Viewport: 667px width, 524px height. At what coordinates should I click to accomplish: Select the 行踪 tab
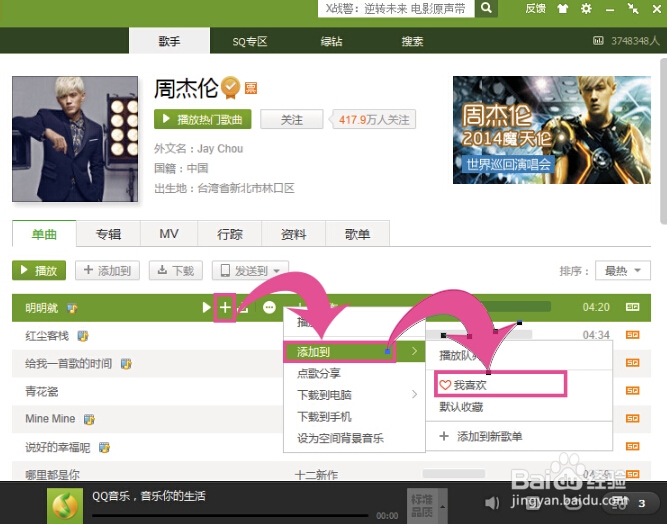[x=230, y=234]
